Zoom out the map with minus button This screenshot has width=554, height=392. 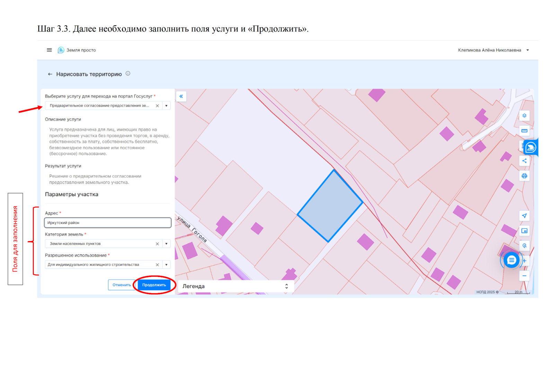pos(524,276)
